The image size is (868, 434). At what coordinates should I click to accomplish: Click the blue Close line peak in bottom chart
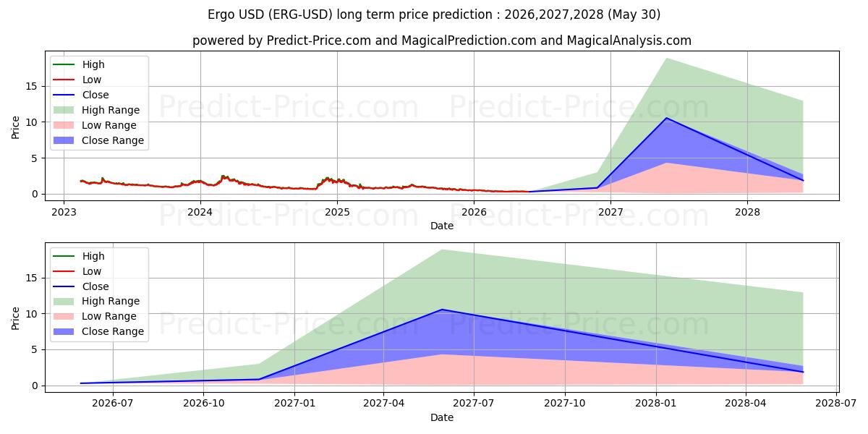coord(442,310)
